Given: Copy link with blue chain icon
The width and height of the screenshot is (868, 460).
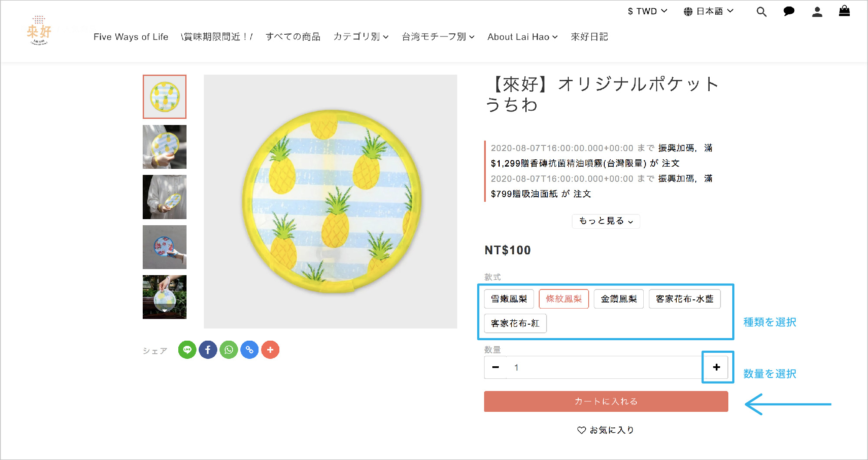Looking at the screenshot, I should tap(249, 350).
